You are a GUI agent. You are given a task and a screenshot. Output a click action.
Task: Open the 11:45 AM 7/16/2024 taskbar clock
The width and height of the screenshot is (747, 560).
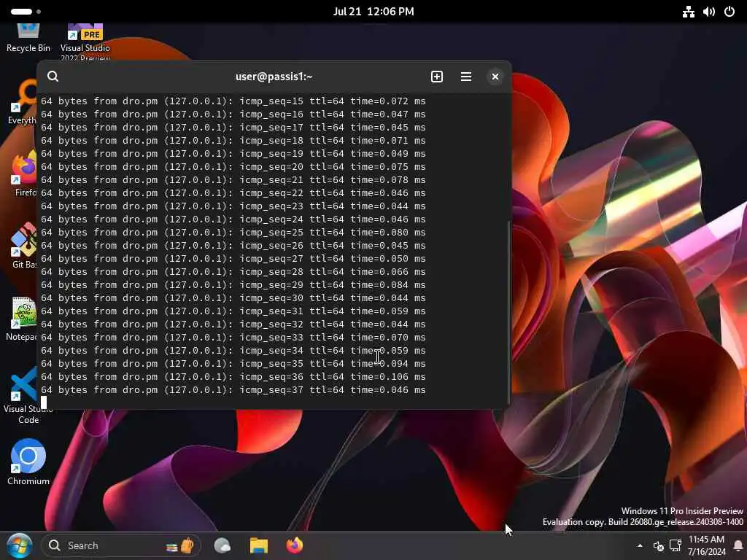706,545
